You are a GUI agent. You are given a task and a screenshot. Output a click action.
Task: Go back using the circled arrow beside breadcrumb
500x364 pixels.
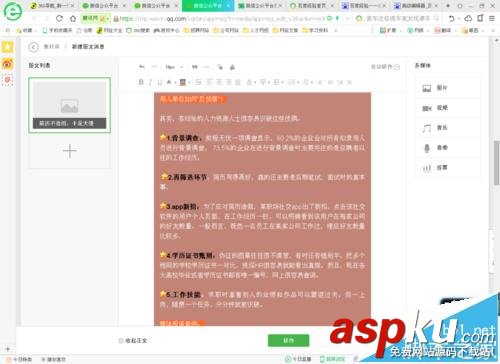[33, 47]
